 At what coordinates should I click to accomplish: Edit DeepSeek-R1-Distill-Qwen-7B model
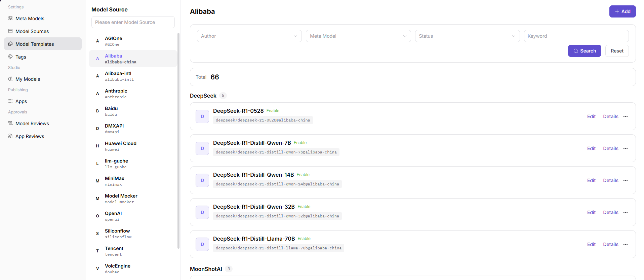[x=591, y=148]
